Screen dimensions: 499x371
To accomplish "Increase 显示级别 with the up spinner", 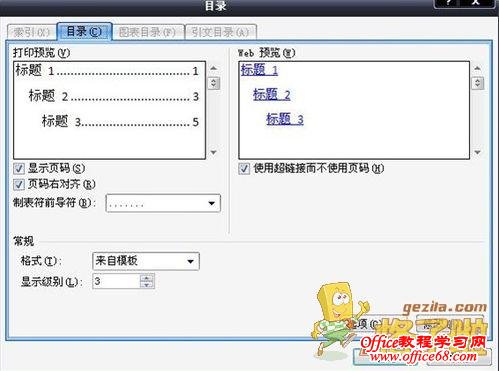I will tap(147, 277).
